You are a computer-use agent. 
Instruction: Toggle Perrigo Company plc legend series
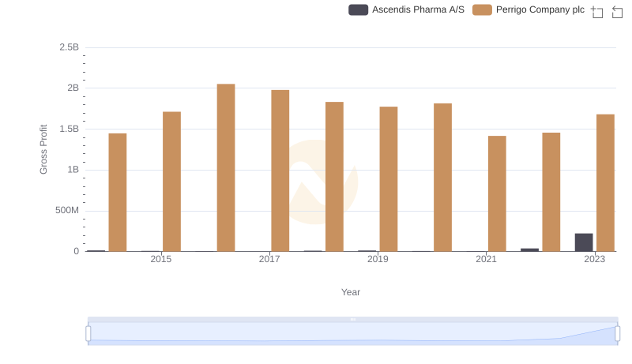(529, 9)
